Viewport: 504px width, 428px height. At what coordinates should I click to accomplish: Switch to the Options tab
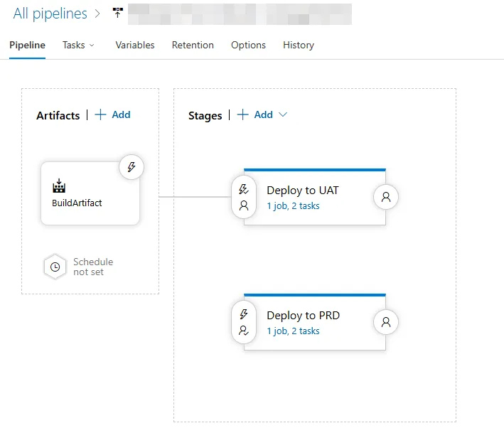click(249, 45)
